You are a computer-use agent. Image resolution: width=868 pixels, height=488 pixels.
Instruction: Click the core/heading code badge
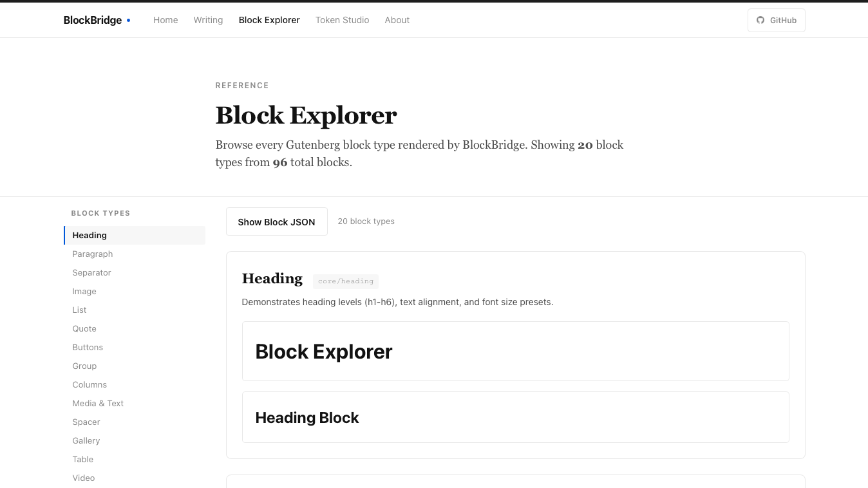click(x=346, y=281)
